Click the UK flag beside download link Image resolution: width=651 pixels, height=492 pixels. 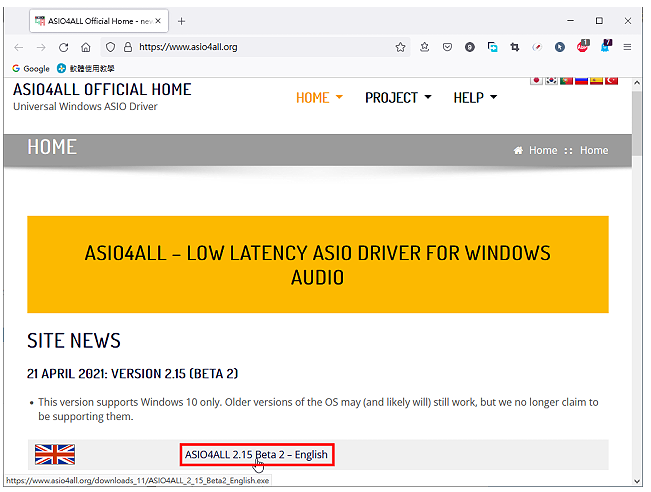coord(55,454)
